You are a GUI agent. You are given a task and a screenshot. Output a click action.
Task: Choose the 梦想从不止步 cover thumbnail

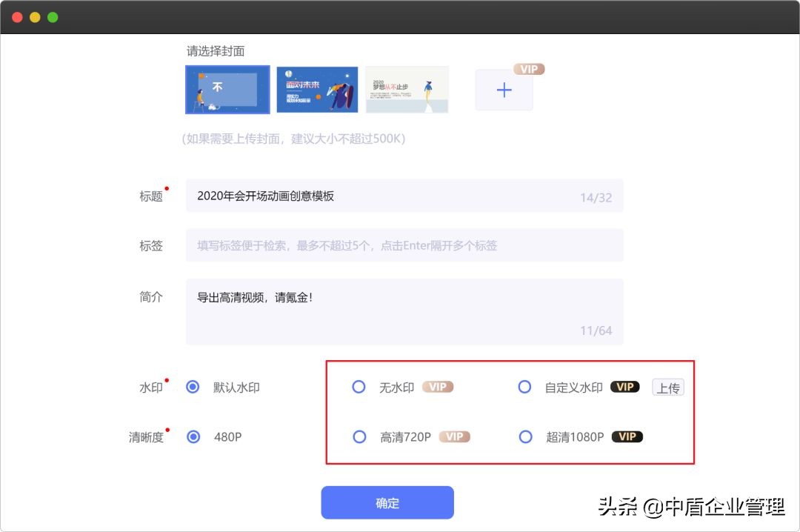pos(407,89)
